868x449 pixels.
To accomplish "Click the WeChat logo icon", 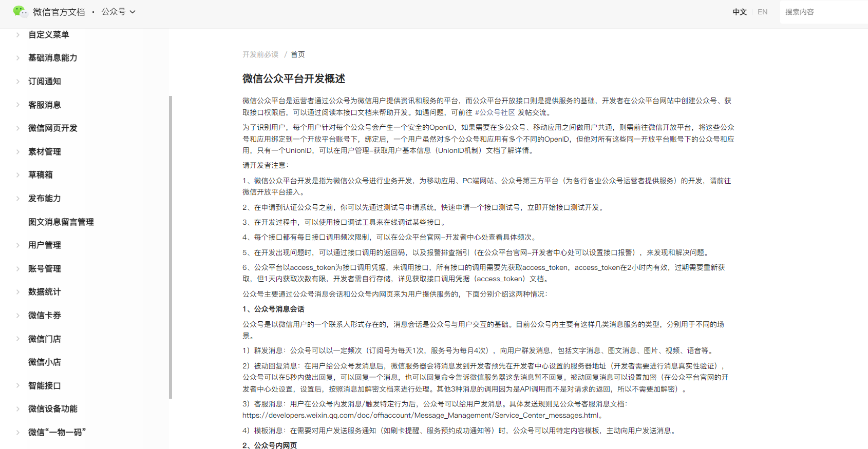I will pos(20,11).
